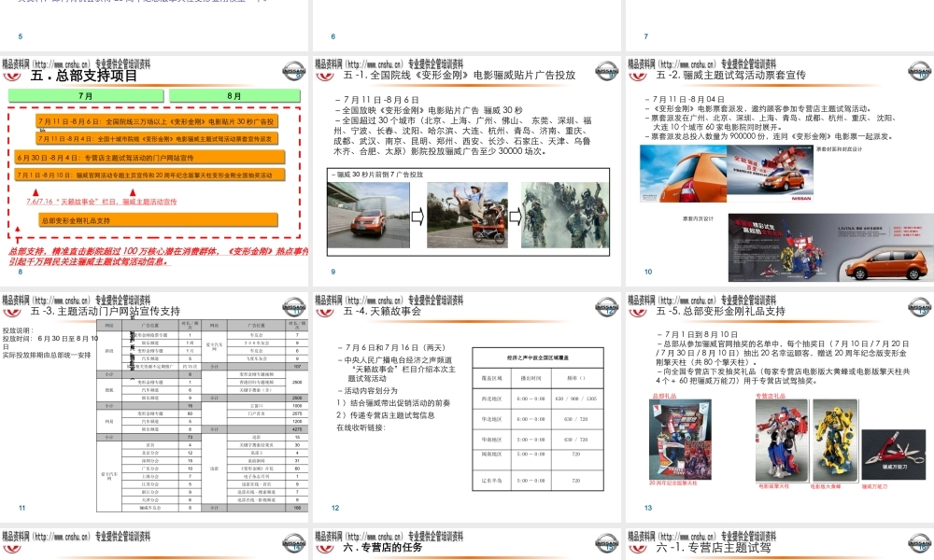Click the red italic 总部支持 summary text
The height and width of the screenshot is (560, 934).
[x=158, y=256]
